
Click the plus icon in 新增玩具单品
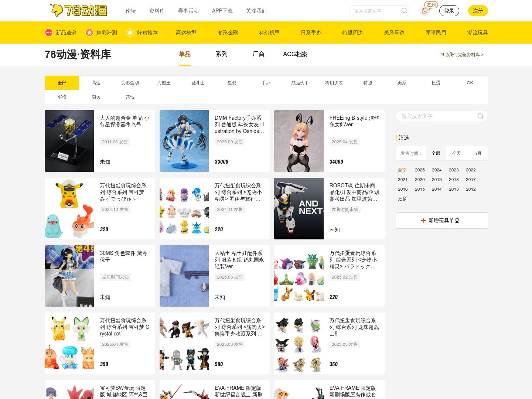(x=424, y=221)
